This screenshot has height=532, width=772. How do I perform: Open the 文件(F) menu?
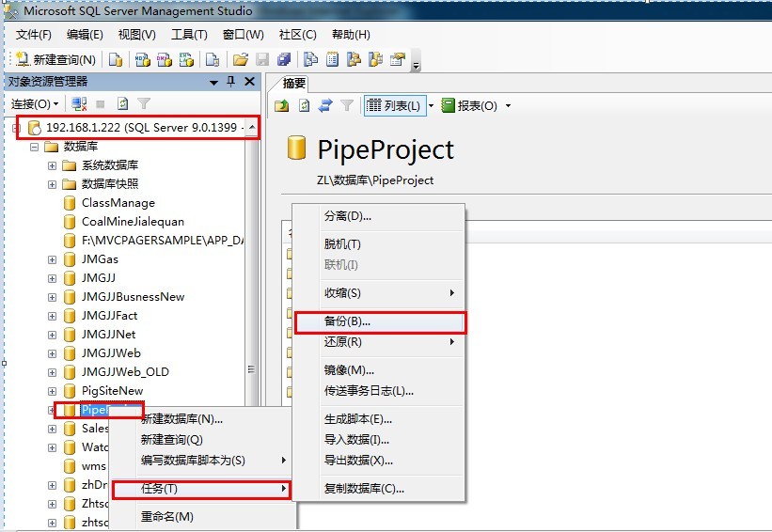(34, 35)
